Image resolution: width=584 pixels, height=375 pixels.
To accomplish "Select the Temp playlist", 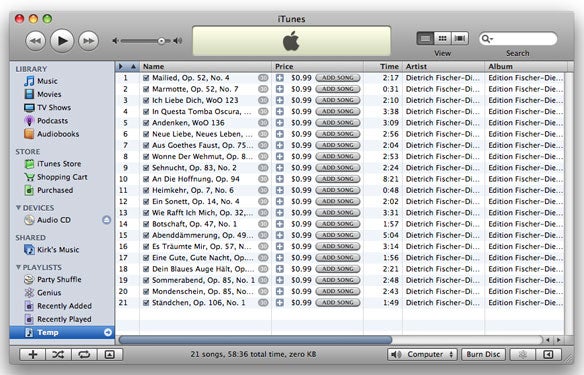I will (62, 332).
